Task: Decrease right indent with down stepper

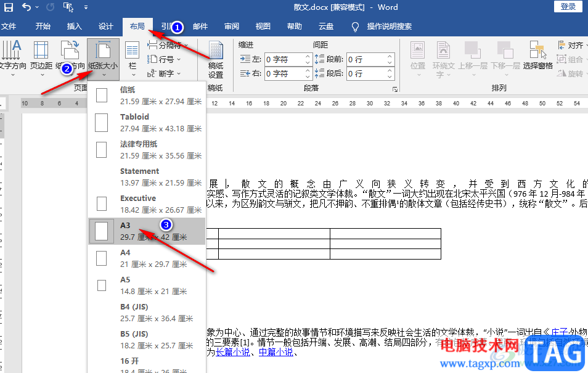Action: pyautogui.click(x=308, y=76)
